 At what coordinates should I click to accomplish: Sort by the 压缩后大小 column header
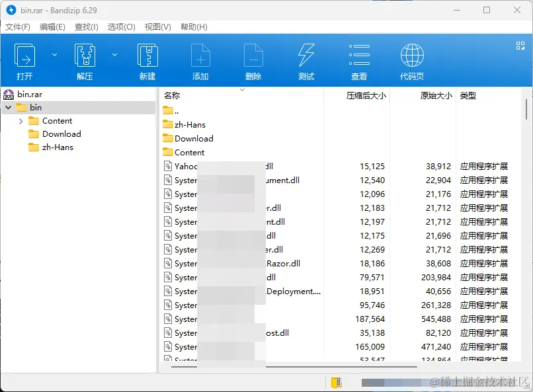(366, 95)
